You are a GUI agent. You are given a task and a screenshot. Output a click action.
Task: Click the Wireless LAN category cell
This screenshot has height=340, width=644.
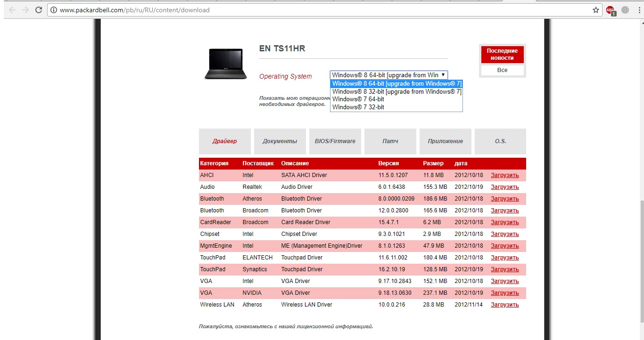(x=217, y=305)
